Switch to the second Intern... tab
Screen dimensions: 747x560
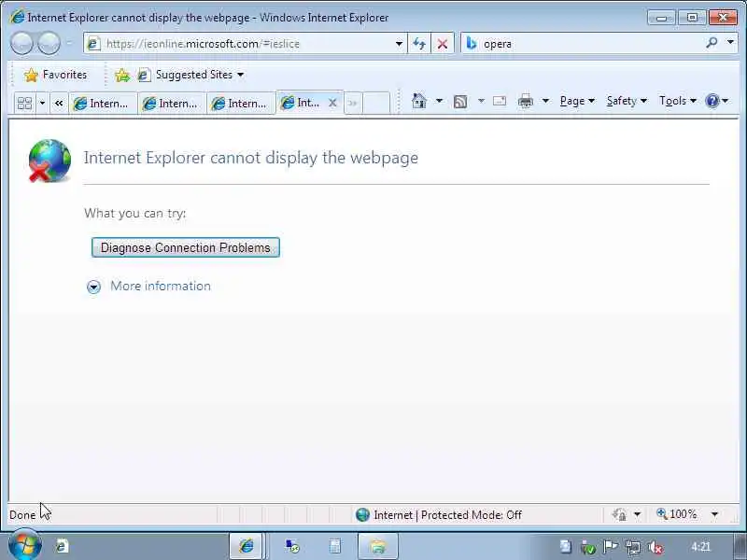click(172, 104)
